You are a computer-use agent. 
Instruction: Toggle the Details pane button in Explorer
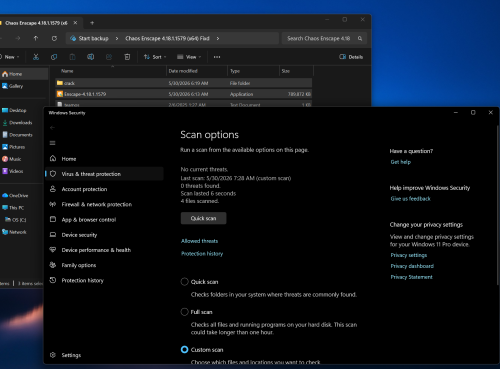[x=351, y=57]
